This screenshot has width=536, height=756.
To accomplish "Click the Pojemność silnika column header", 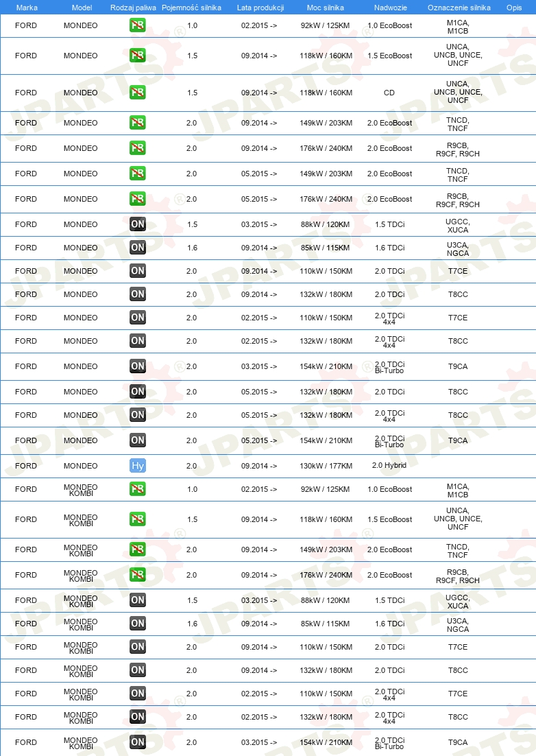I will tap(192, 8).
